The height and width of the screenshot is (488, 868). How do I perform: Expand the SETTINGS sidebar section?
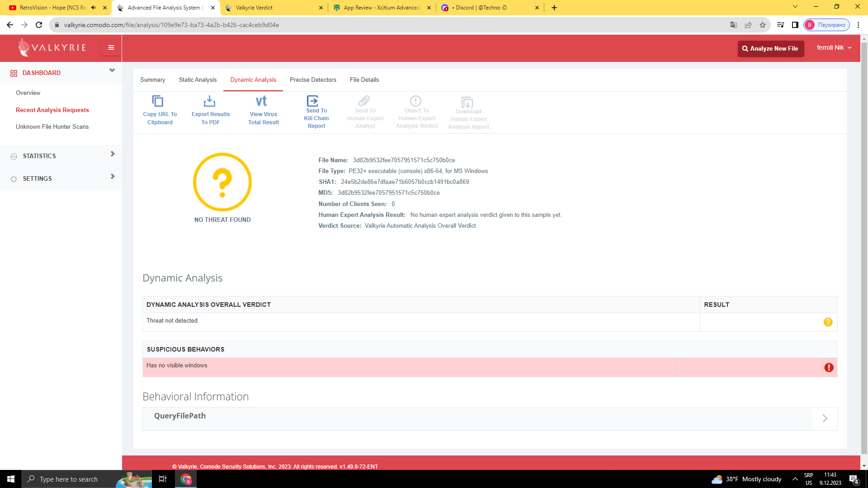click(x=112, y=177)
